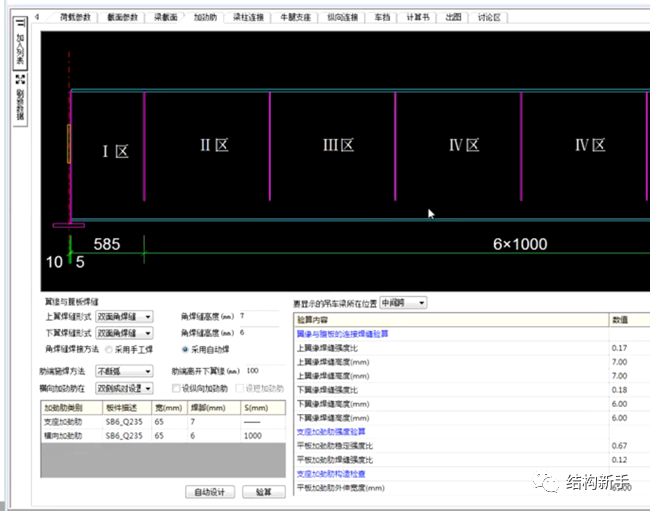Click the value 0.67
Image resolution: width=650 pixels, height=511 pixels.
click(619, 446)
